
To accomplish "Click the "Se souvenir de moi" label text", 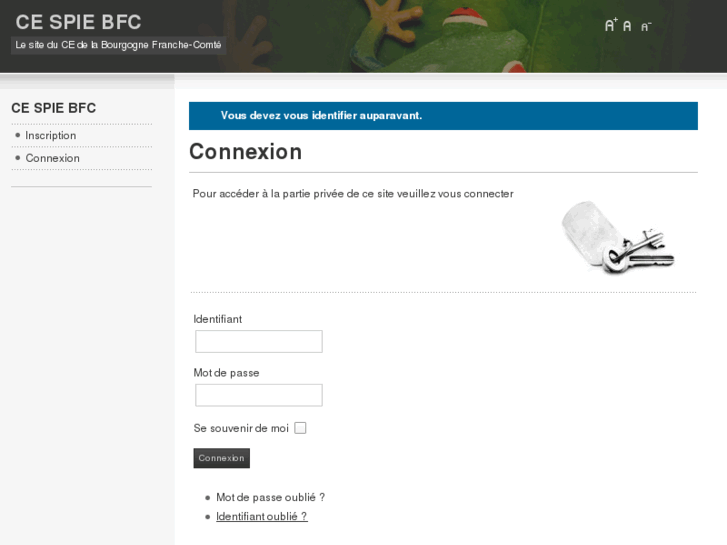I will point(241,428).
